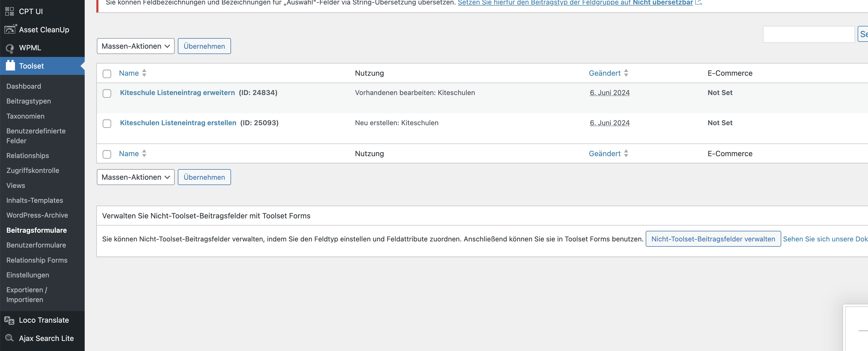868x351 pixels.
Task: Open form Kiteschule Listeneintrag erweitern
Action: (x=177, y=93)
